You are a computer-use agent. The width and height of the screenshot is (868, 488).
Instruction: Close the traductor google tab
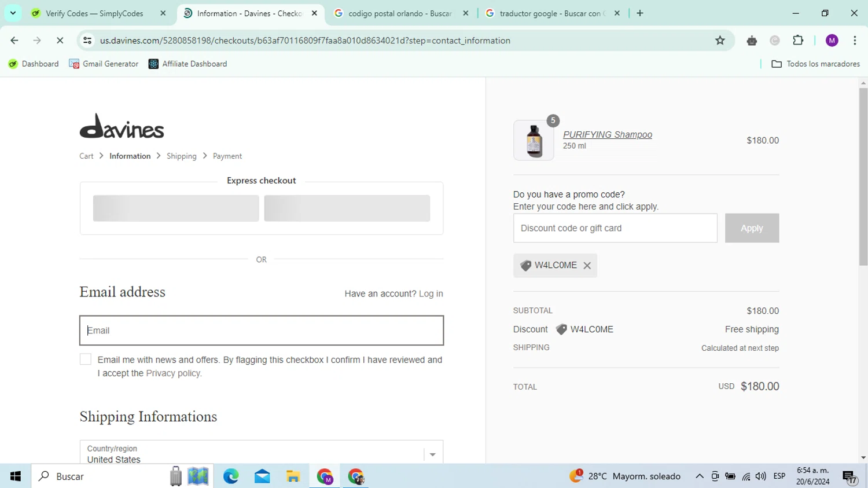point(617,13)
